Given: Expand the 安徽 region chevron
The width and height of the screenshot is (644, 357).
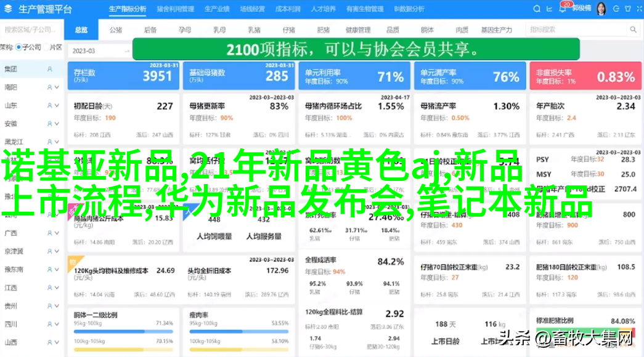Looking at the screenshot, I should pyautogui.click(x=57, y=124).
